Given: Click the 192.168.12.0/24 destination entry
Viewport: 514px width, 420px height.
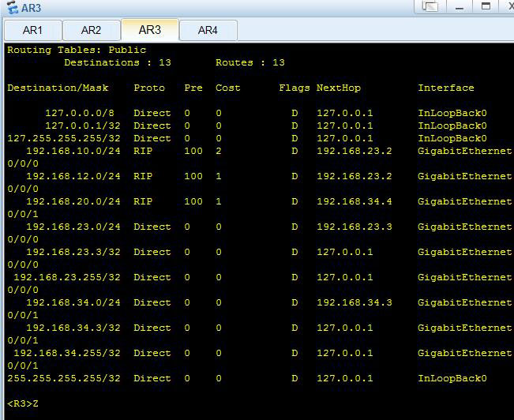Looking at the screenshot, I should coord(73,176).
